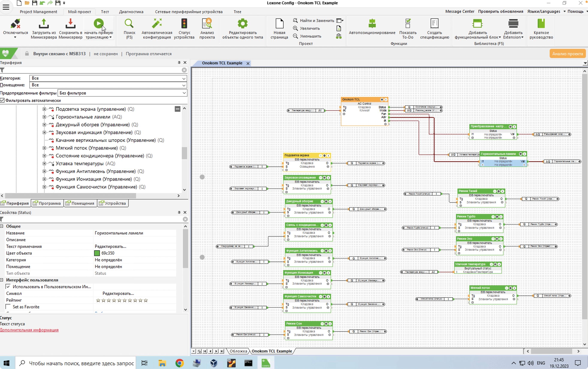Expand 'Уставка температуры (AQ)' tree node

tap(44, 164)
